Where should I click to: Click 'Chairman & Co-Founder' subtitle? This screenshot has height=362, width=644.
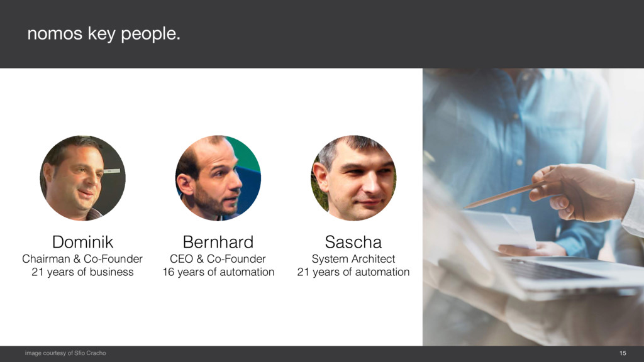82,259
